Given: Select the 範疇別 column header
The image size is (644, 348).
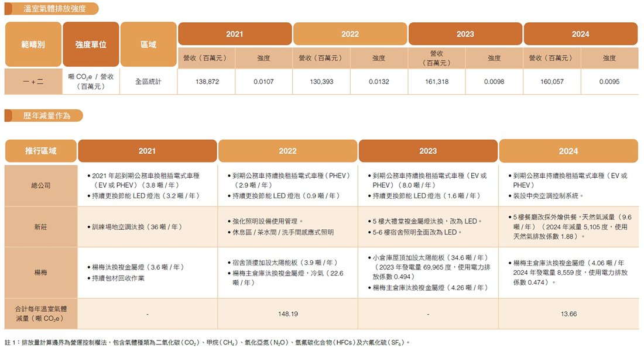Looking at the screenshot, I should [x=33, y=44].
